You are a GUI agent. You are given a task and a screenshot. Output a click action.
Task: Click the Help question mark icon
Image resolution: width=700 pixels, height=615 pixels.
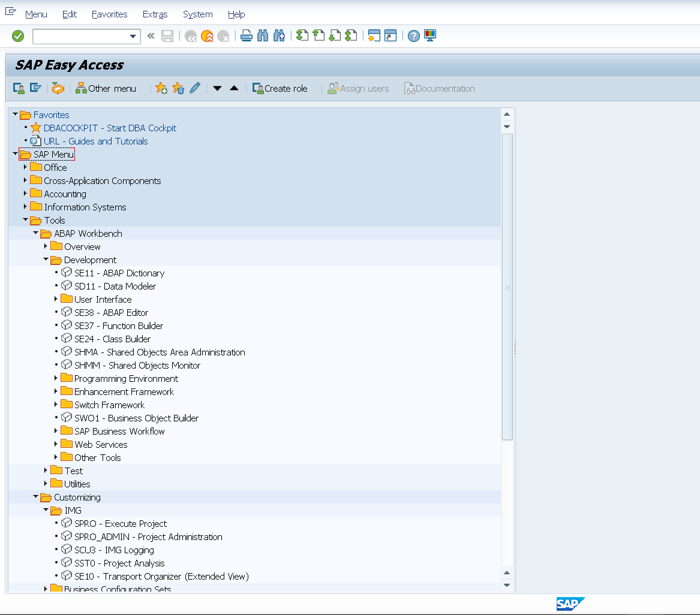(x=413, y=37)
